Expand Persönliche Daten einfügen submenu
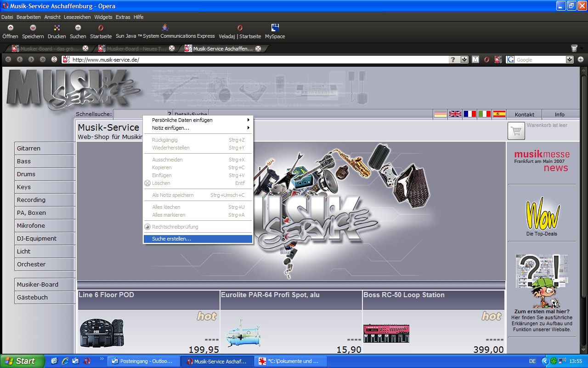The height and width of the screenshot is (368, 588). pos(198,120)
